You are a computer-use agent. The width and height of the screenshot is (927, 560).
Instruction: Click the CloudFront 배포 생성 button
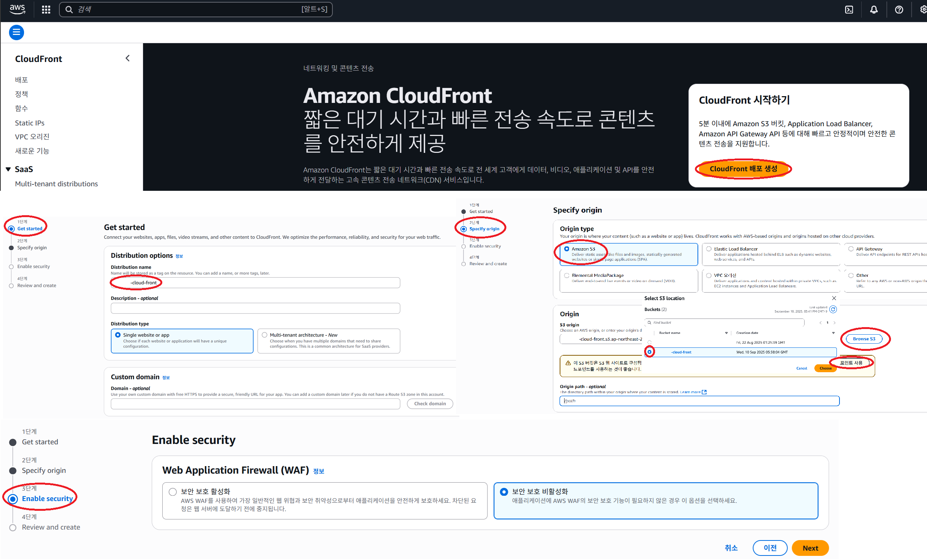[743, 169]
